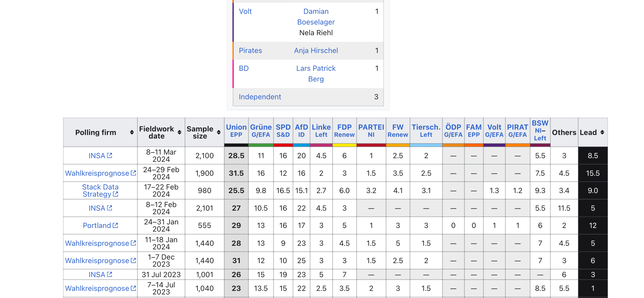Image resolution: width=644 pixels, height=298 pixels.
Task: Click external link icon next to Portland
Action: point(115,225)
